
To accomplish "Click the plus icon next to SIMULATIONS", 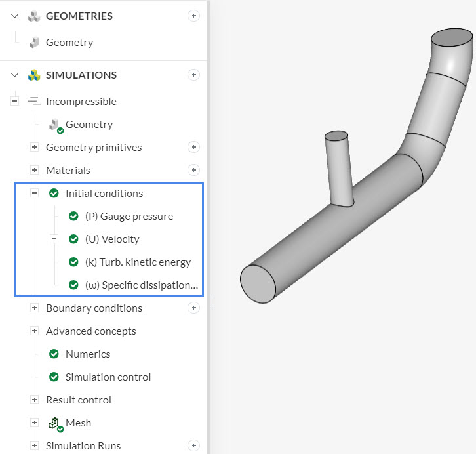I will click(193, 75).
